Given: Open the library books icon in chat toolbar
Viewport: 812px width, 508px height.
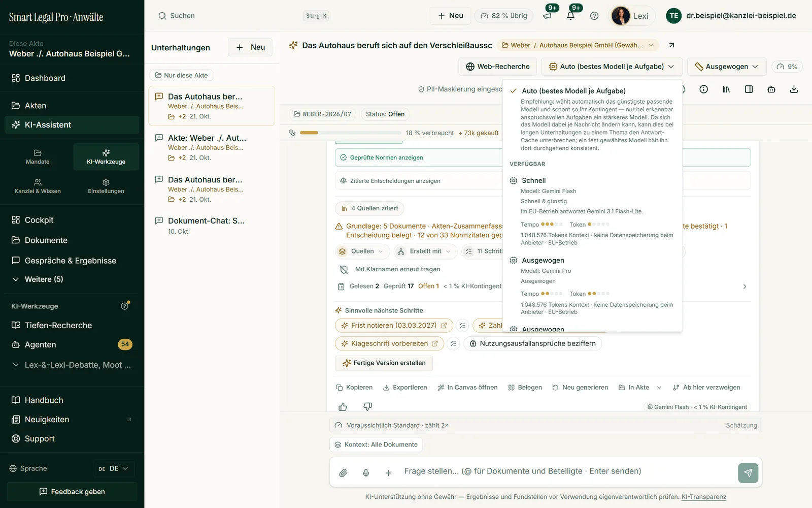Looking at the screenshot, I should (x=726, y=89).
